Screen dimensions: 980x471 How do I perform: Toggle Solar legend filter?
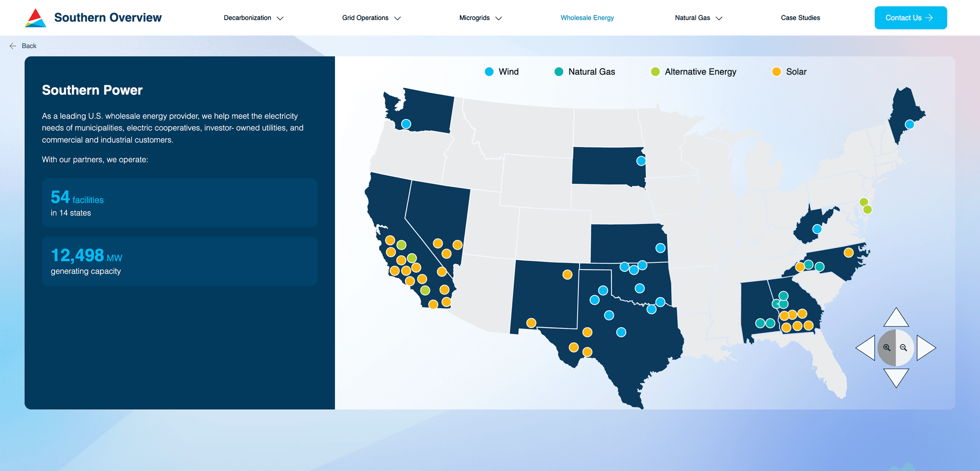[790, 72]
